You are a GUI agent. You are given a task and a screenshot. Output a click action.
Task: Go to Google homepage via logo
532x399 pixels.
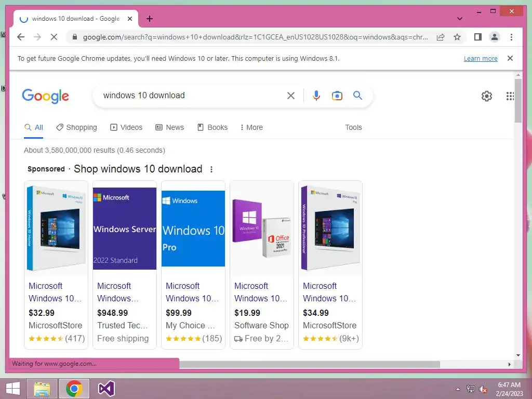click(46, 96)
